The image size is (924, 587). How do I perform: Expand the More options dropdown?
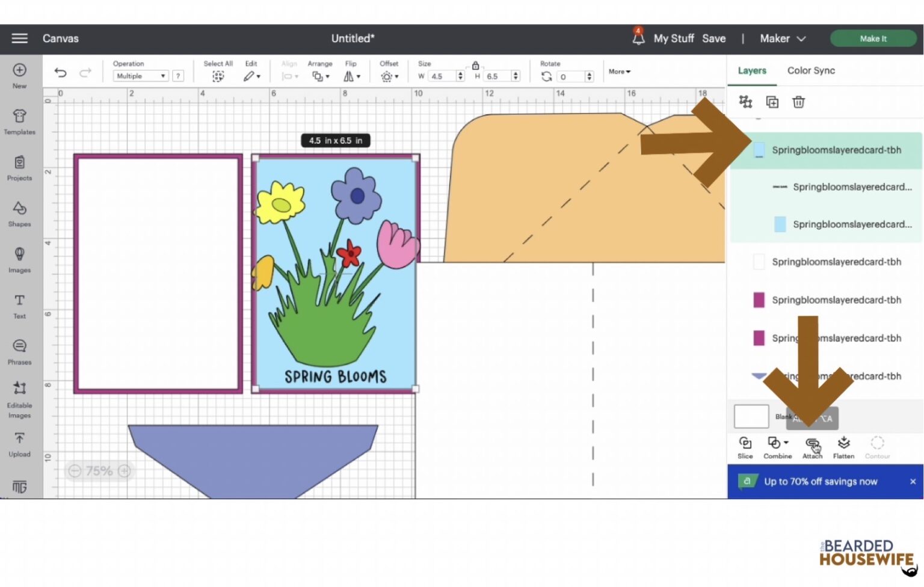[x=618, y=72]
